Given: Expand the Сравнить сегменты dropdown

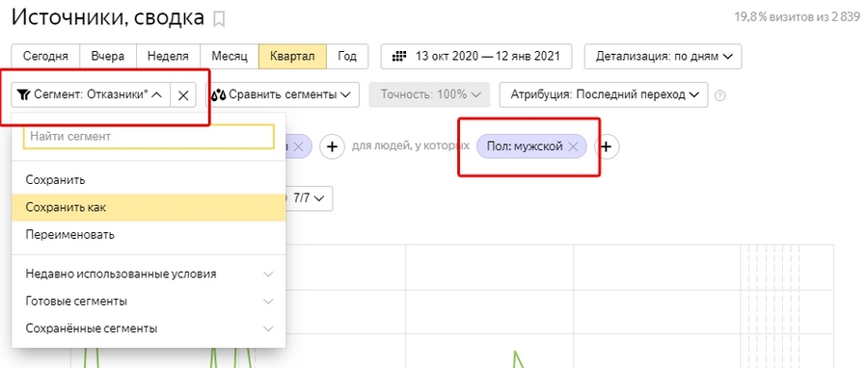Looking at the screenshot, I should pos(283,95).
